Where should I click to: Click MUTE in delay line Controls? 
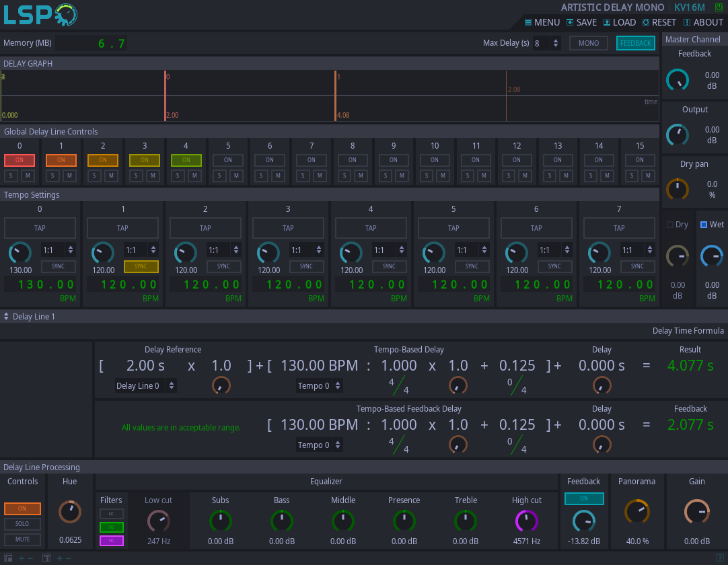point(22,539)
